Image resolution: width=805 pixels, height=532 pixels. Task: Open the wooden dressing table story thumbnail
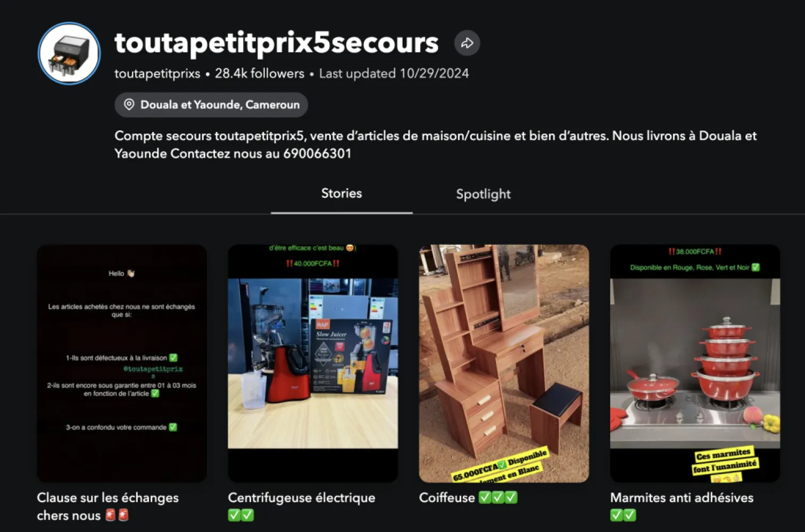504,363
